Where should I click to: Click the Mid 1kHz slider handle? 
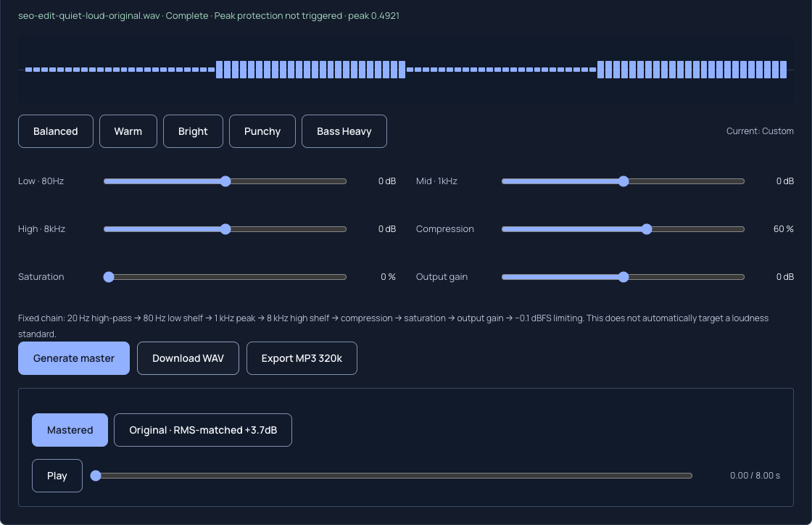[x=623, y=181]
